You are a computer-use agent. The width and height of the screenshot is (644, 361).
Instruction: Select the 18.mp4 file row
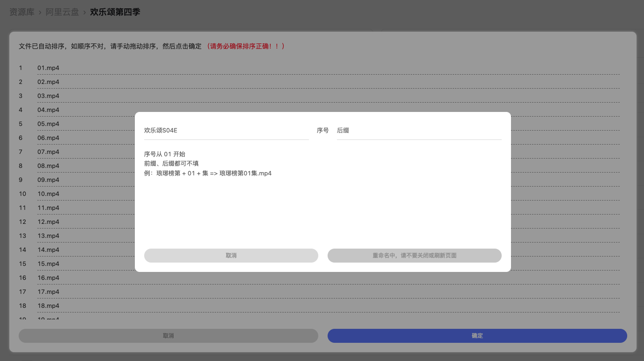point(49,306)
